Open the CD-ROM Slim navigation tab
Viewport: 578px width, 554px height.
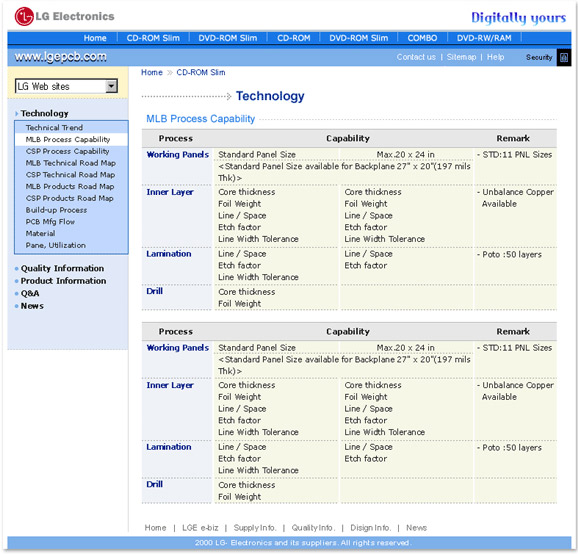pos(153,38)
